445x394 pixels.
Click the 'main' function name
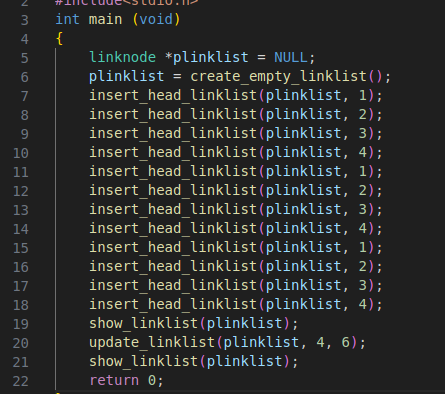point(105,19)
